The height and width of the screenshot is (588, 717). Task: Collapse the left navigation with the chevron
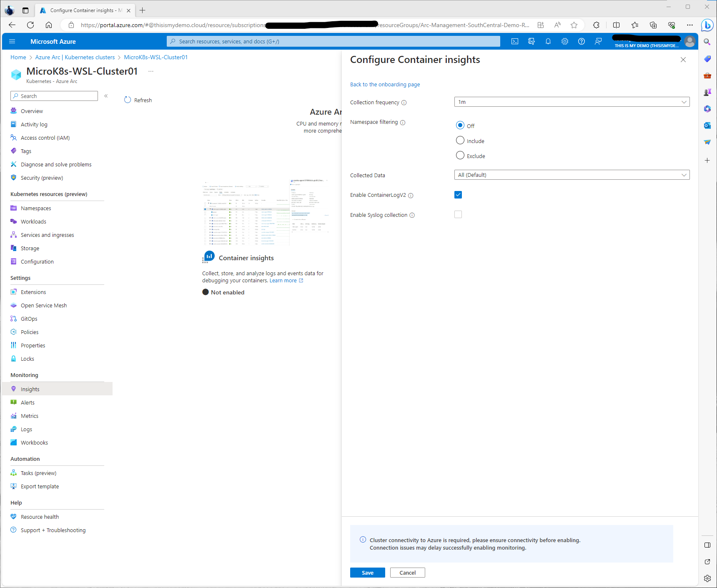[x=106, y=96]
